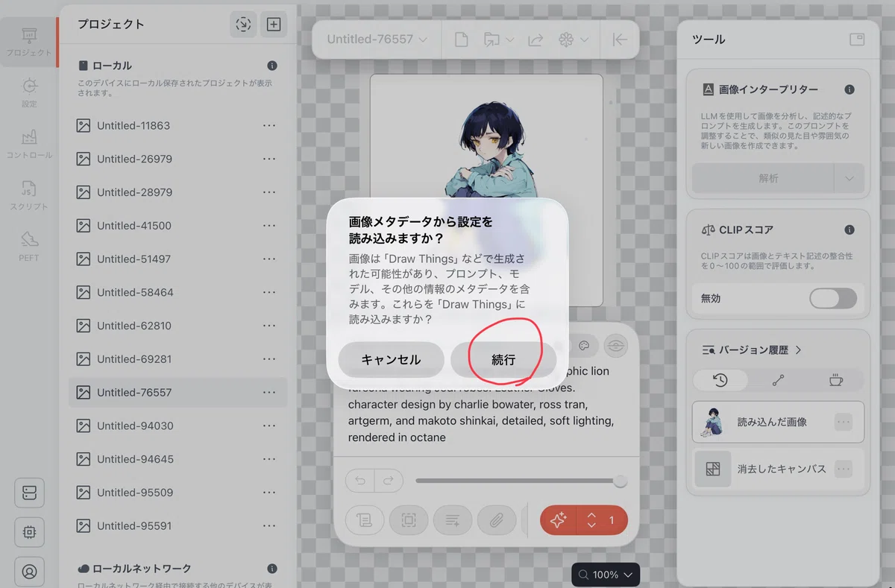Image resolution: width=895 pixels, height=588 pixels.
Task: Open the flower icon dropdown in the toolbar
Action: coord(573,39)
